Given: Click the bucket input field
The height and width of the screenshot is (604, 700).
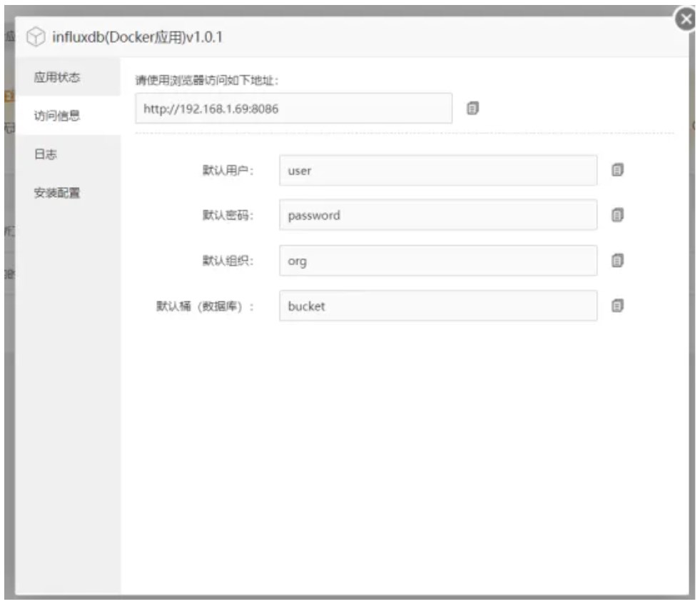Looking at the screenshot, I should 438,306.
